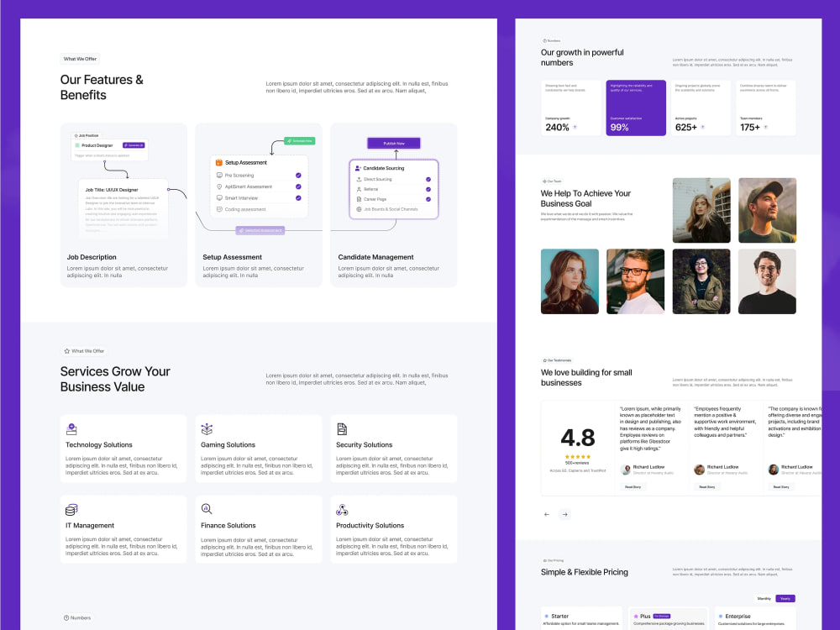Click the Candidate Sourcing person icon
This screenshot has height=630, width=840.
point(358,168)
